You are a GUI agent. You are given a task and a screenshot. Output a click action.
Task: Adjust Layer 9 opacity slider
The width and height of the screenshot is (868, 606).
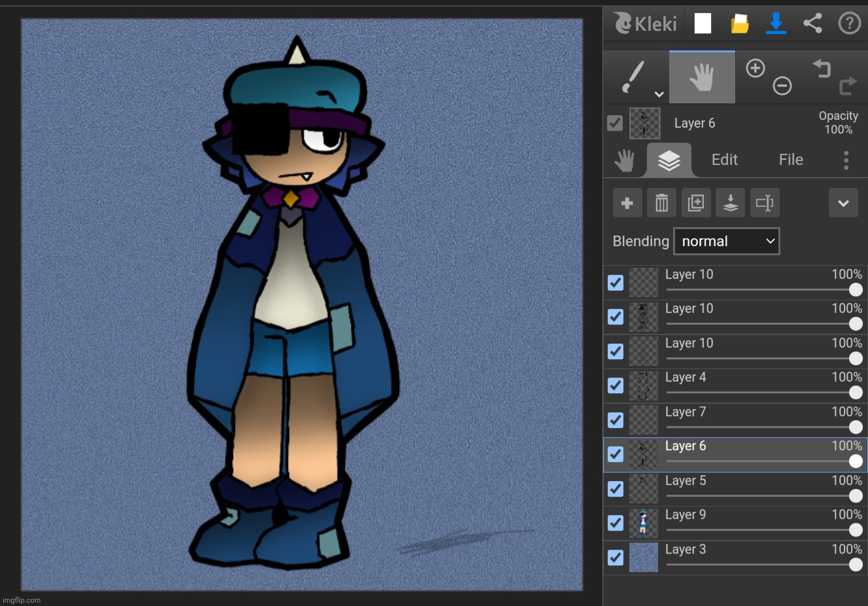[764, 530]
